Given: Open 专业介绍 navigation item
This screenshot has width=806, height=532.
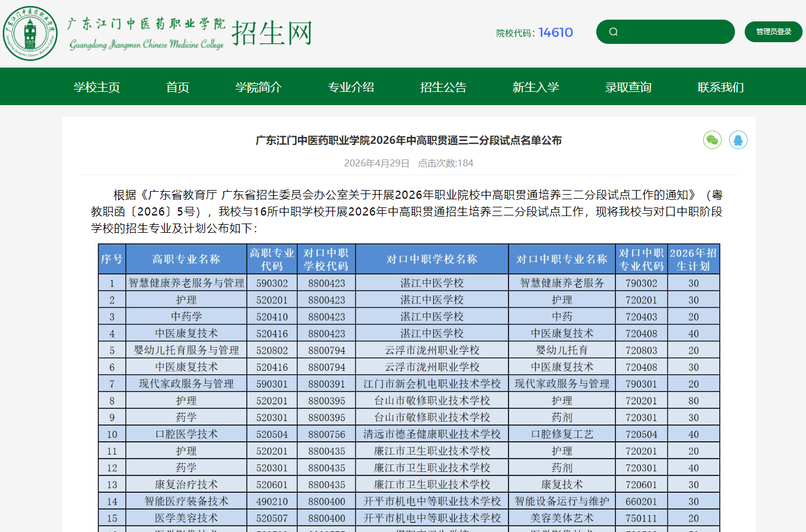Looking at the screenshot, I should (x=351, y=87).
